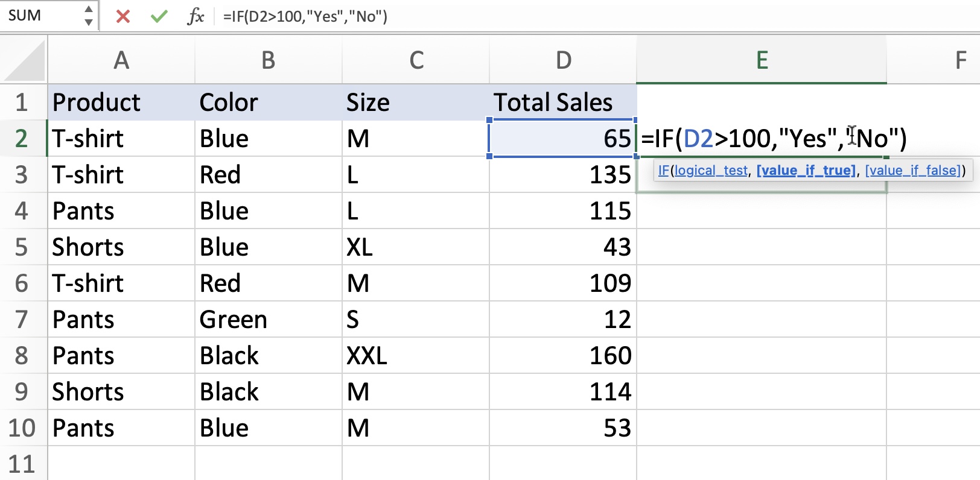Screen dimensions: 980x480
Task: Select value_if_false argument in tooltip
Action: (913, 171)
